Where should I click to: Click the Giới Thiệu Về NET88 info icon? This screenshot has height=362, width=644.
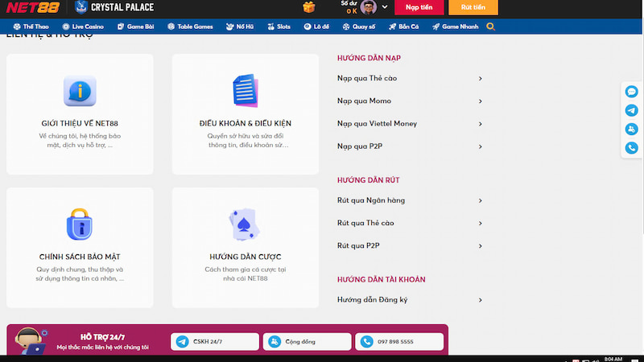(x=80, y=91)
